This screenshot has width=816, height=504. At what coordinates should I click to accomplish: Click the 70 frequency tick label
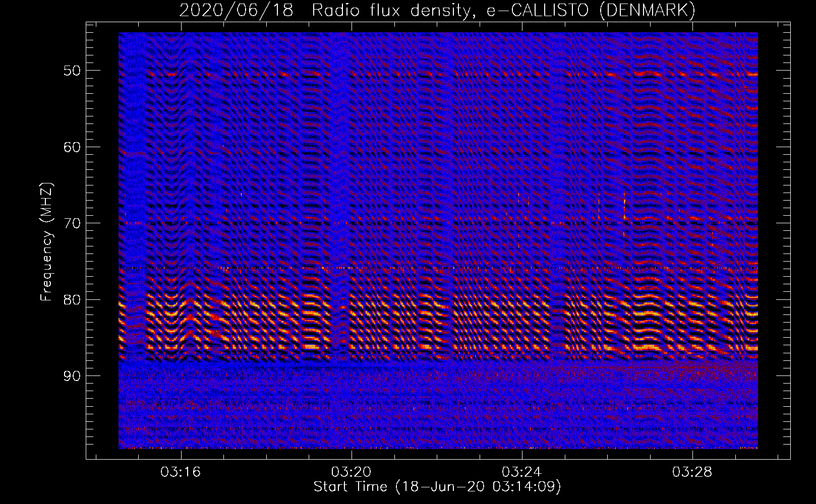click(x=72, y=223)
